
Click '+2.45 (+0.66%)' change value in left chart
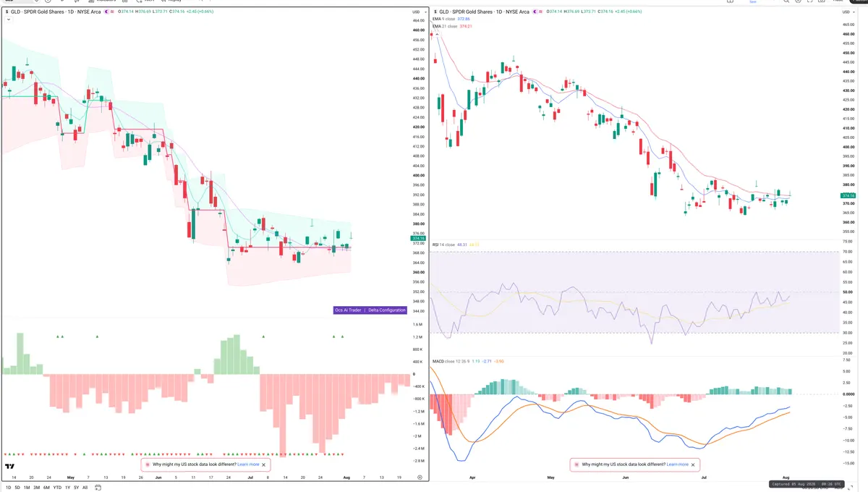pos(200,12)
